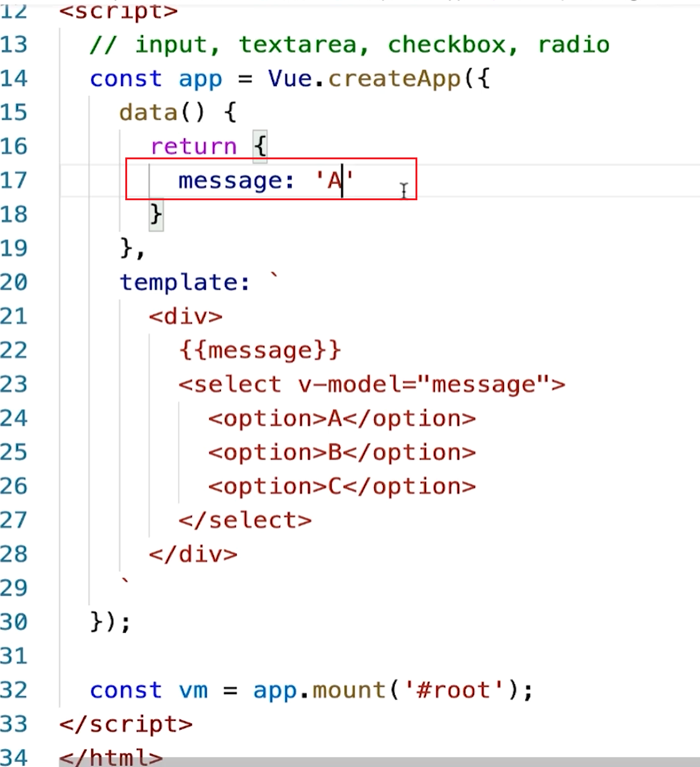The height and width of the screenshot is (767, 700).
Task: Click the '});' closing on line 30
Action: pyautogui.click(x=111, y=622)
